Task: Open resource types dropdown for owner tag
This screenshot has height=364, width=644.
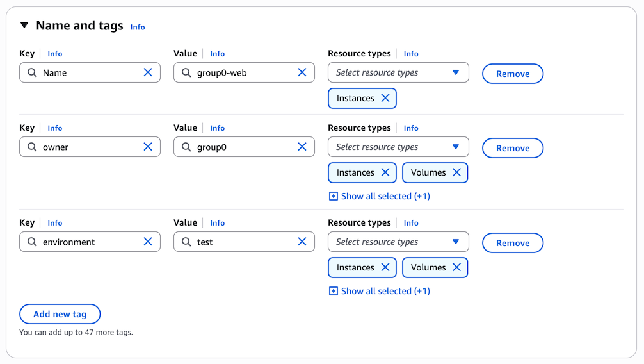Action: tap(398, 147)
